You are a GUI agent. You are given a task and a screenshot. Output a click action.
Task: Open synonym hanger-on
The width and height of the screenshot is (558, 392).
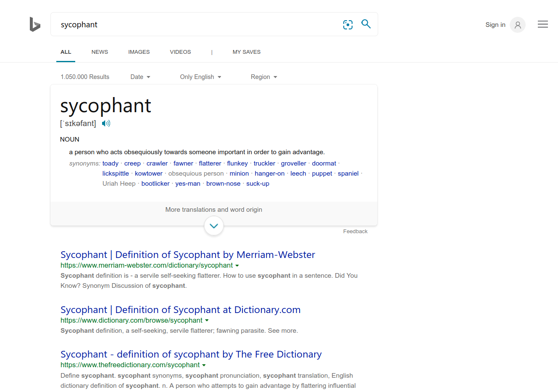[270, 174]
